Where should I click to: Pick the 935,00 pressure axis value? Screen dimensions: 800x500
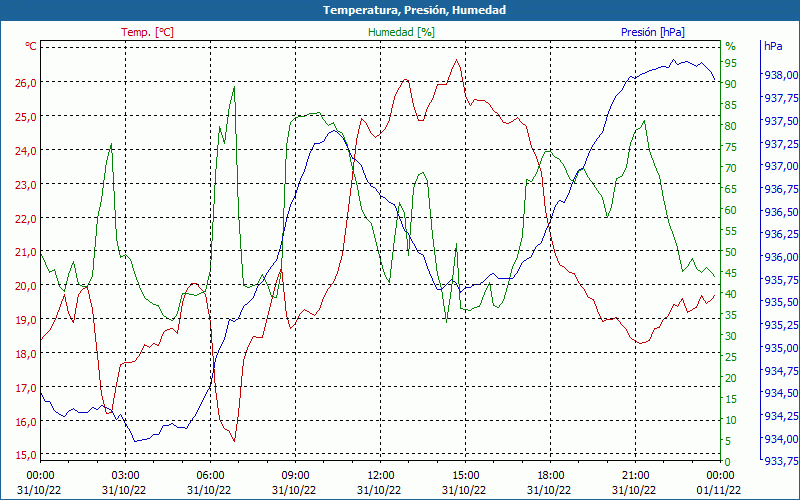(781, 348)
